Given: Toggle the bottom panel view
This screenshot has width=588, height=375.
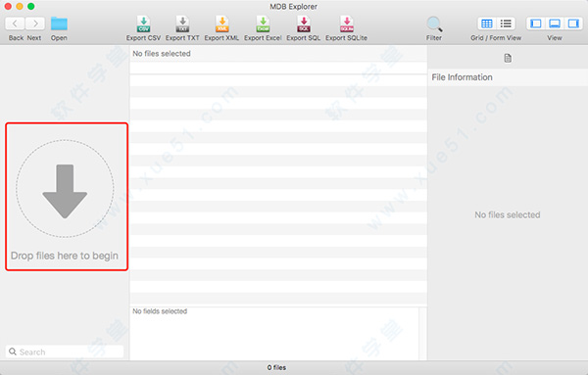Looking at the screenshot, I should click(x=555, y=23).
